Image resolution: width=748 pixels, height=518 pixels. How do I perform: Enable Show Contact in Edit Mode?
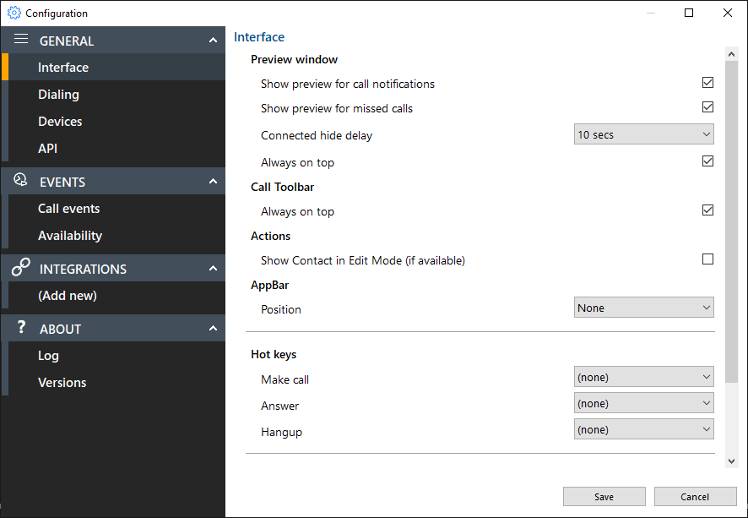click(x=708, y=260)
